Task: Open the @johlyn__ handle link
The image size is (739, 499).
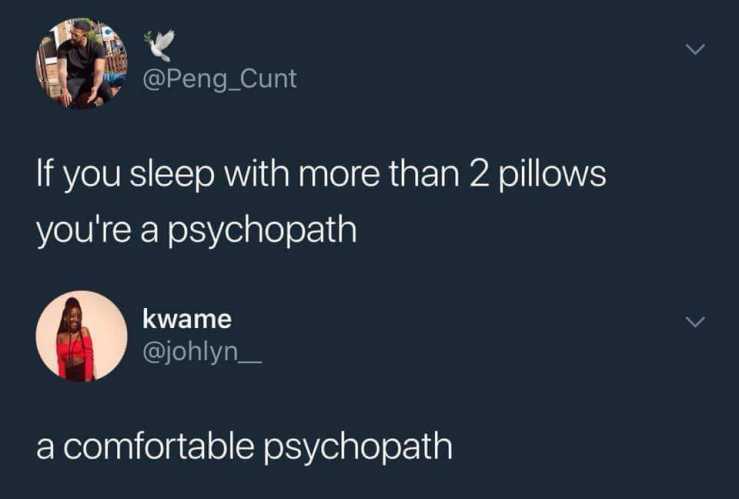Action: 202,352
